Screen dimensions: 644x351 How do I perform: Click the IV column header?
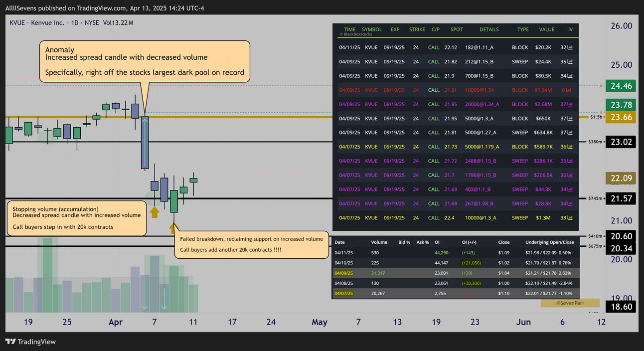coord(570,29)
